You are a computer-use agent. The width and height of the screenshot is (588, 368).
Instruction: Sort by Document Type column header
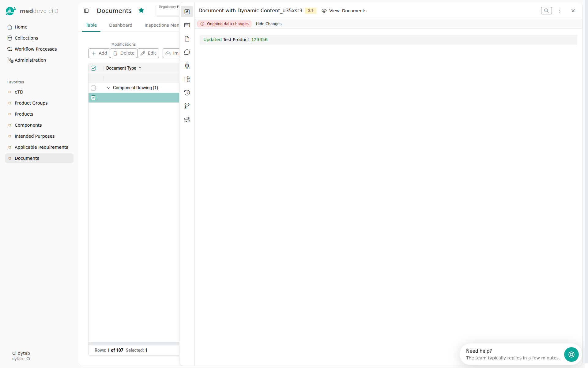(121, 68)
